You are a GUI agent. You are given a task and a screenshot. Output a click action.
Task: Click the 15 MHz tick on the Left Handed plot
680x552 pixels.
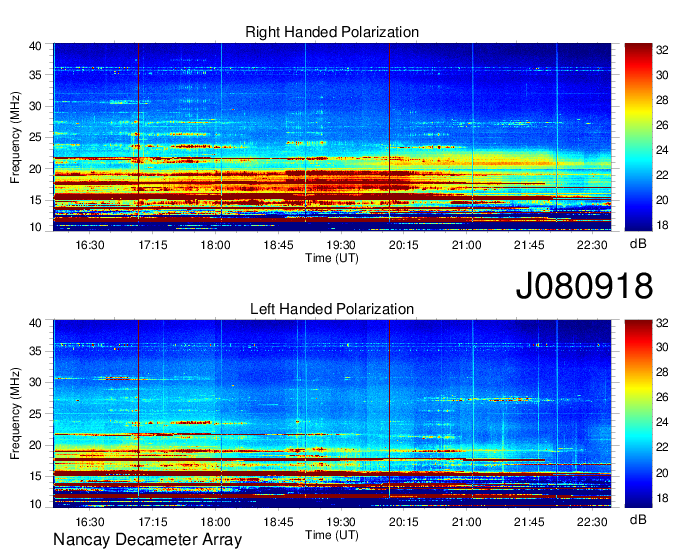(36, 476)
